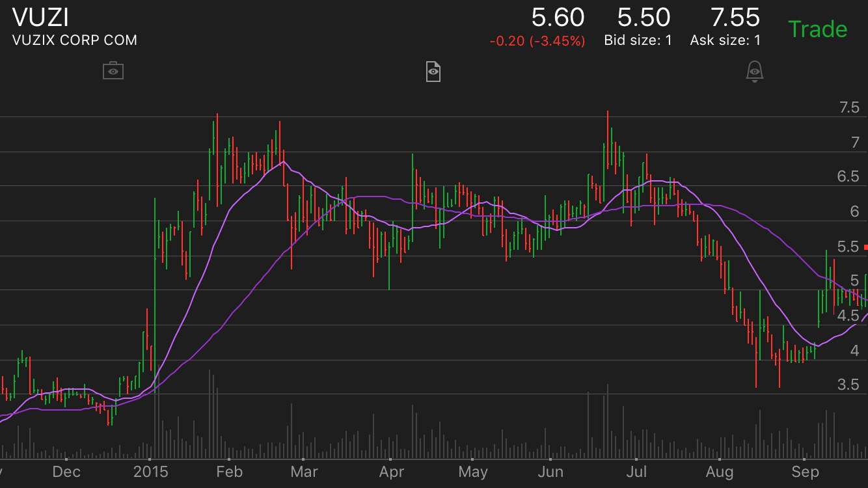The height and width of the screenshot is (488, 868).
Task: Select the VUZIX CORP COM company name
Action: (75, 40)
